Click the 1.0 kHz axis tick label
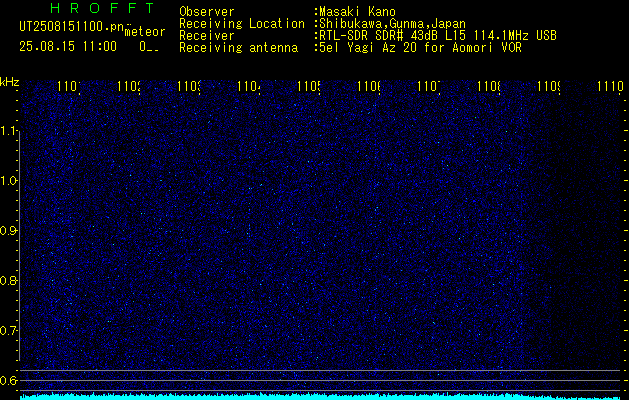Viewport: 629px width, 400px height. 8,181
